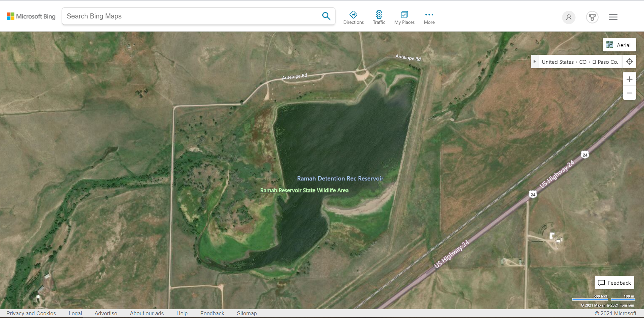This screenshot has height=318, width=644.
Task: Click the Ramah Detention Rec Reservoir label
Action: click(x=340, y=179)
